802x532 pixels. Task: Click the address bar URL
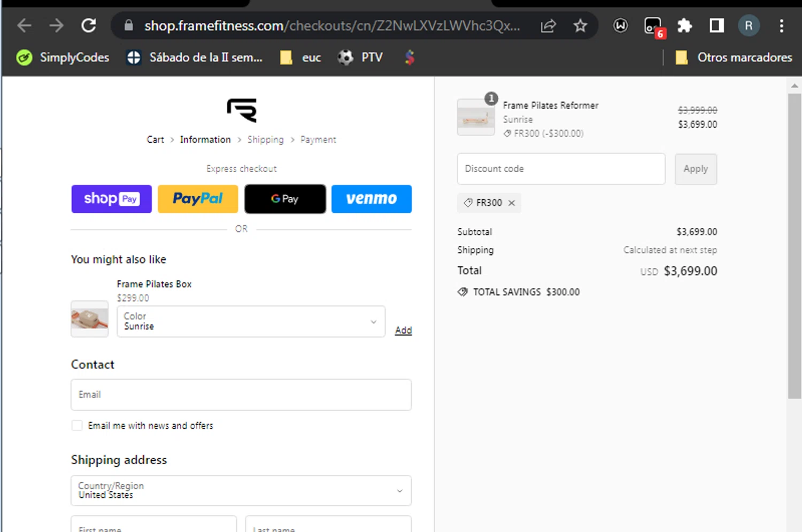331,26
